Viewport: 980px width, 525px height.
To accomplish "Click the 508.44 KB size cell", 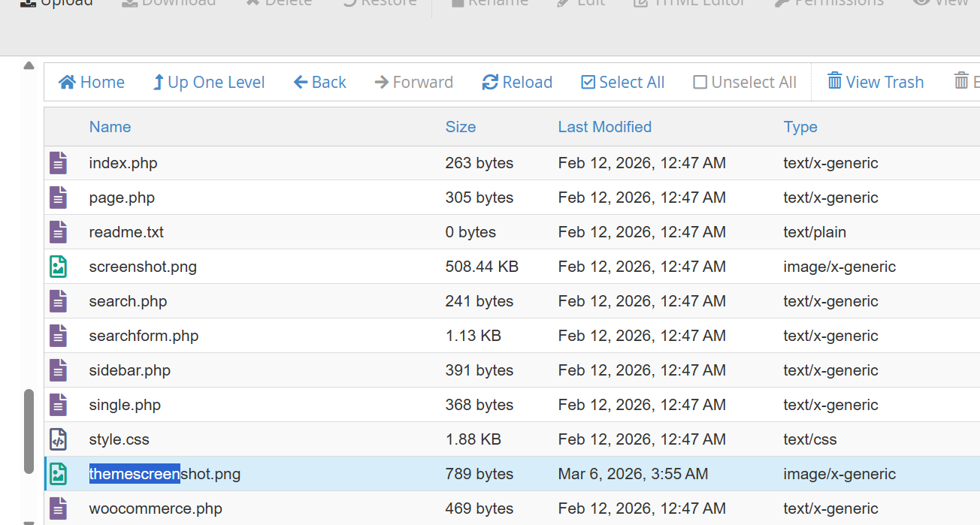I will coord(482,267).
